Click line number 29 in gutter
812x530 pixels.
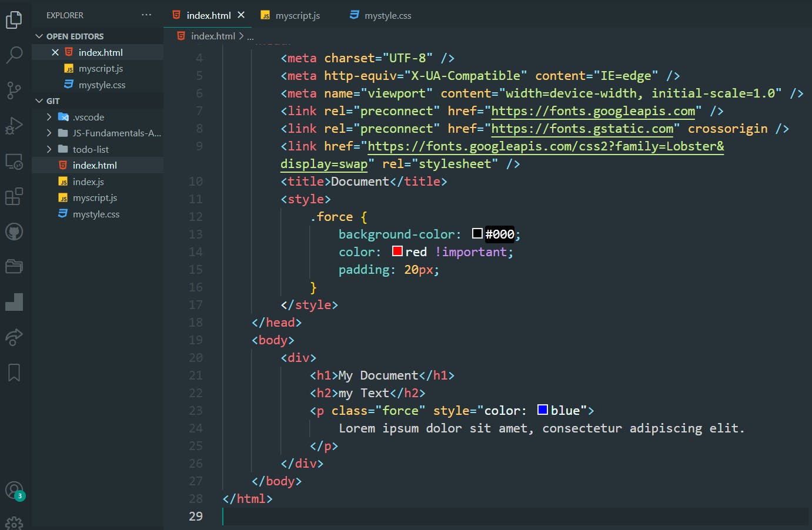point(196,516)
